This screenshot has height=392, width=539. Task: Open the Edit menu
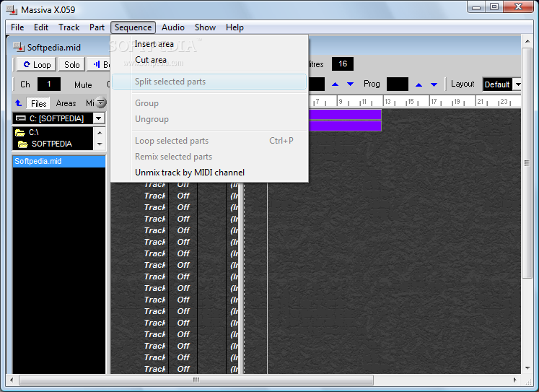pos(41,27)
